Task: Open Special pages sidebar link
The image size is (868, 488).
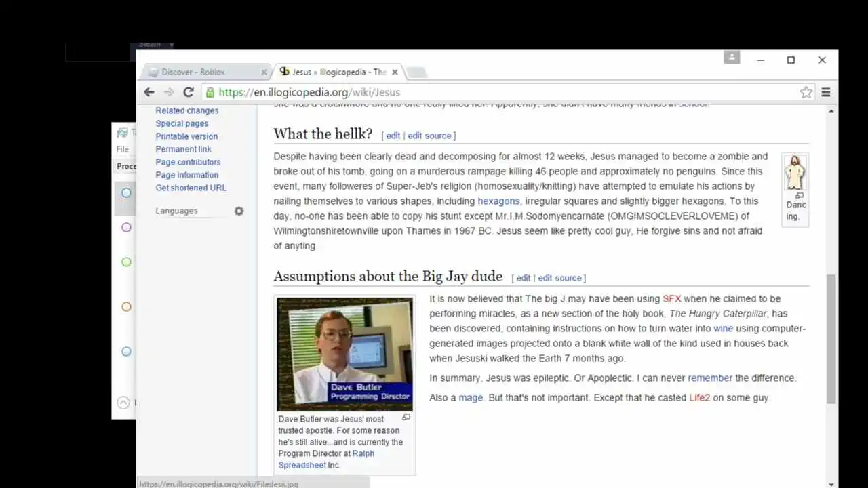Action: [182, 123]
